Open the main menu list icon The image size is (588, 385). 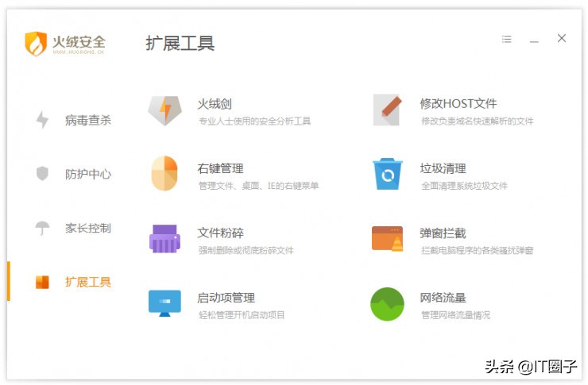(x=507, y=39)
